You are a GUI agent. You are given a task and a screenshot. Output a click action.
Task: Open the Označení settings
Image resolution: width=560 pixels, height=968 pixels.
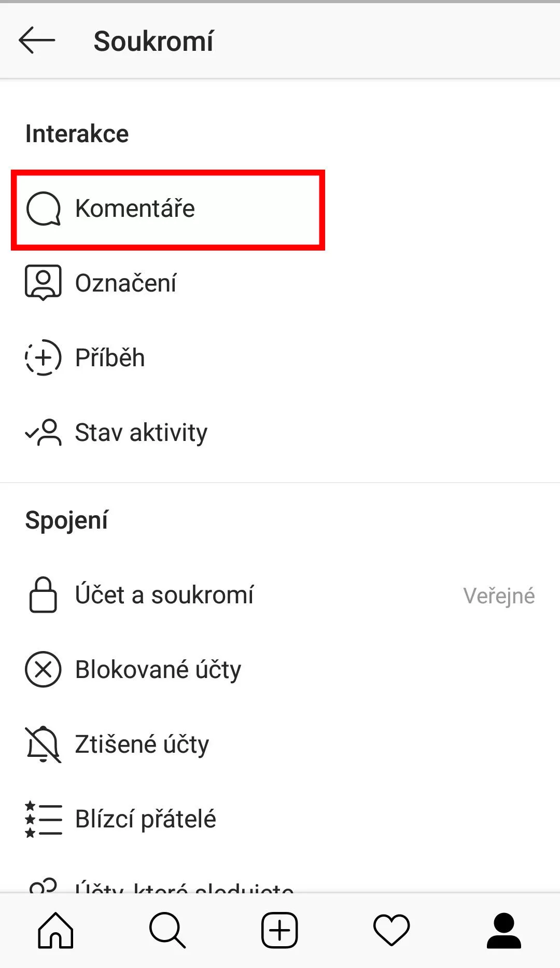click(x=280, y=283)
